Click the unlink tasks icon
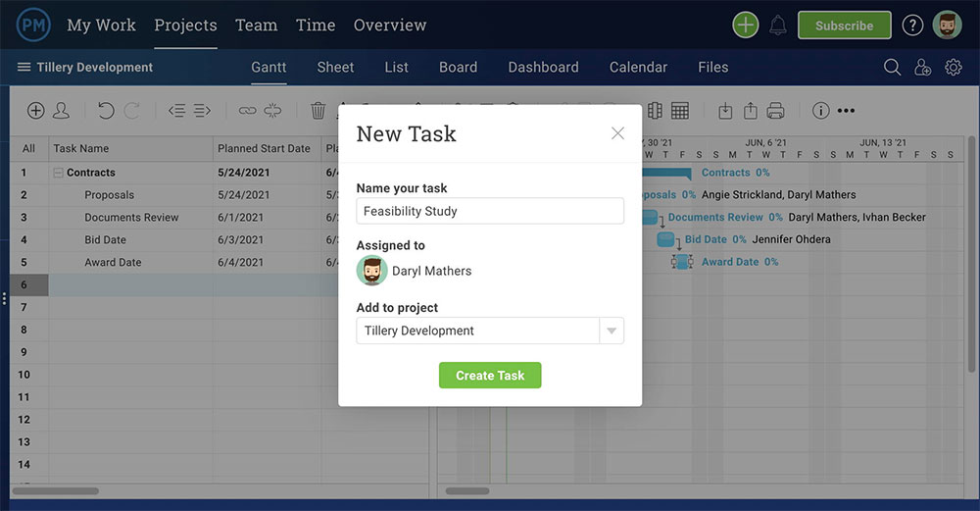The height and width of the screenshot is (511, 980). pos(272,111)
